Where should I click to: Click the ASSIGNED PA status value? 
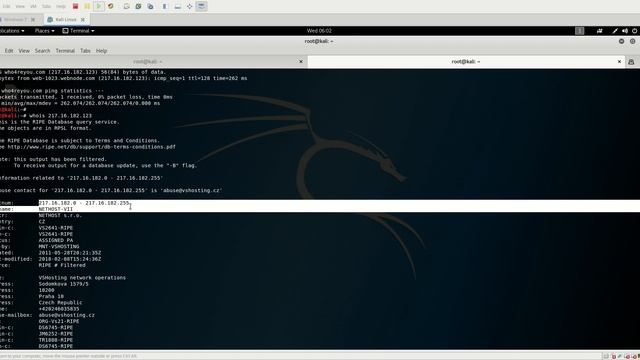pyautogui.click(x=56, y=240)
